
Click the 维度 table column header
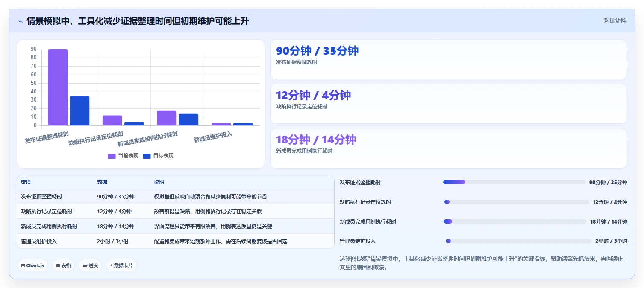coord(26,182)
